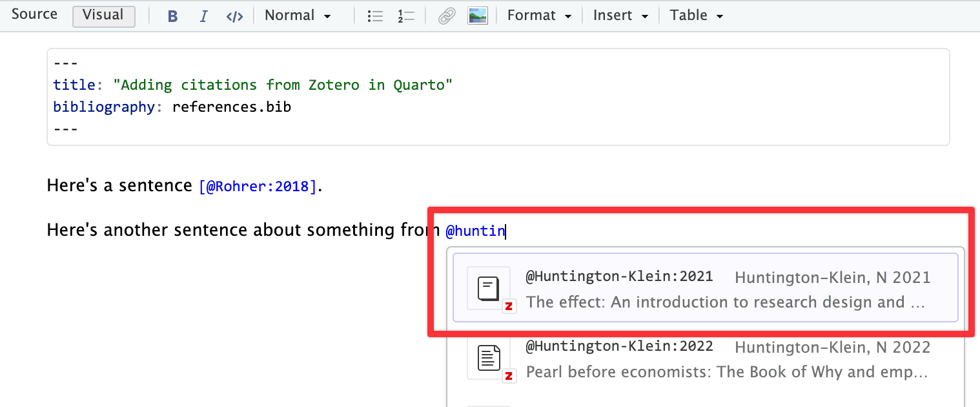Open the Format dropdown menu
This screenshot has height=407, width=980.
pos(539,16)
